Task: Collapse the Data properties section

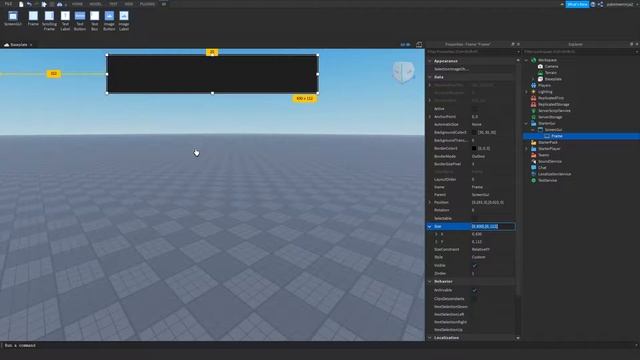Action: [x=430, y=77]
